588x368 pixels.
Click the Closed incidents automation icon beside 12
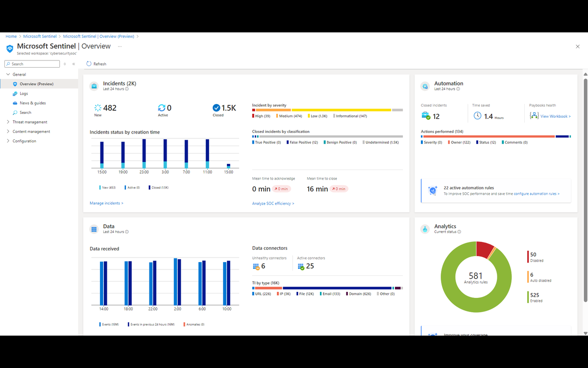click(426, 116)
